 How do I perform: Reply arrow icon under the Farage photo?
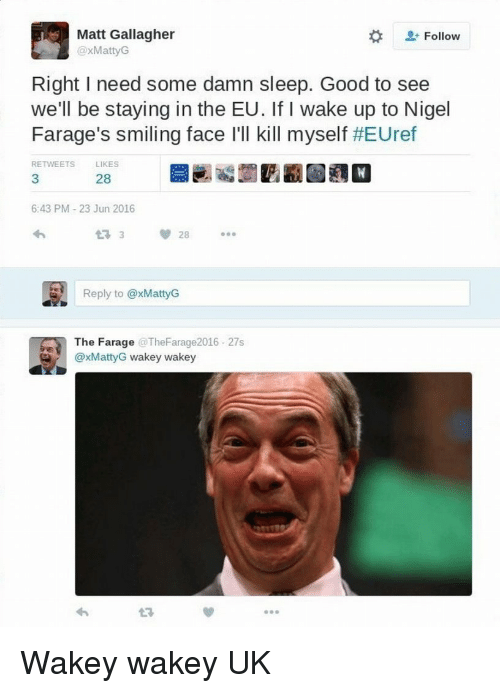pos(82,612)
